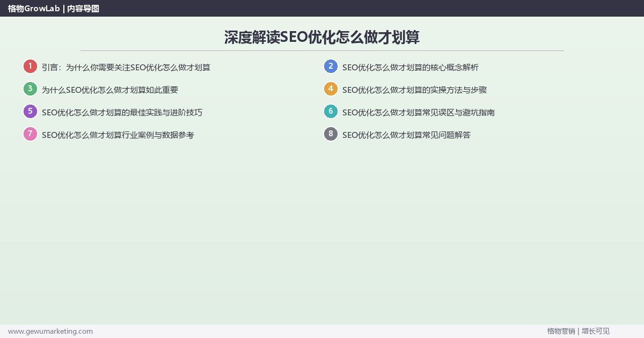Click the teal number 6 badge

click(331, 112)
